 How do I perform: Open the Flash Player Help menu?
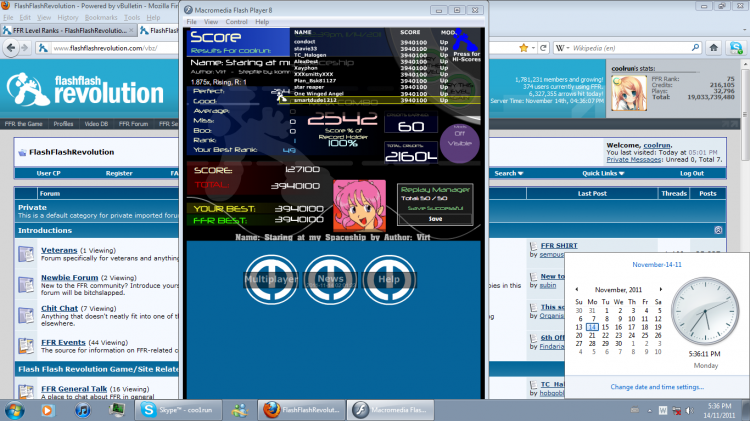(262, 22)
